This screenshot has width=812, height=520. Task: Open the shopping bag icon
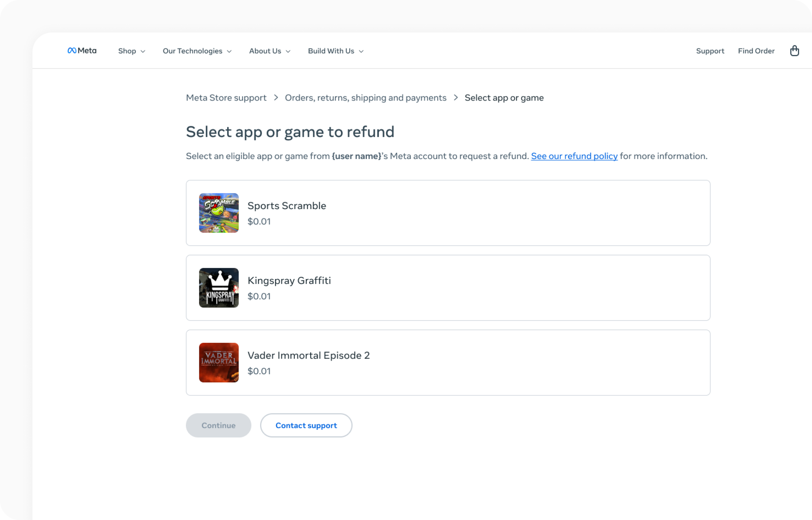pyautogui.click(x=794, y=51)
